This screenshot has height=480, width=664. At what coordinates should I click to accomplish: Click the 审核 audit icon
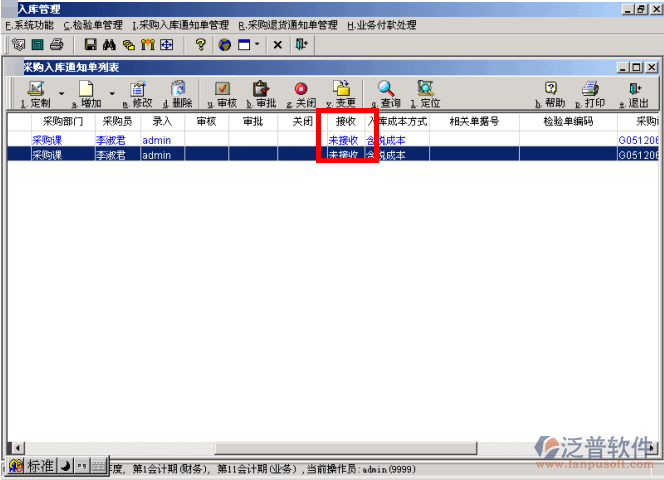point(222,89)
